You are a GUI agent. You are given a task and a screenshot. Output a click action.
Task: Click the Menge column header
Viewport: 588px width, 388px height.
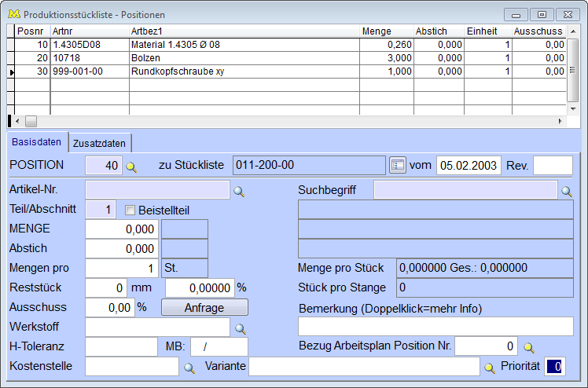point(387,31)
